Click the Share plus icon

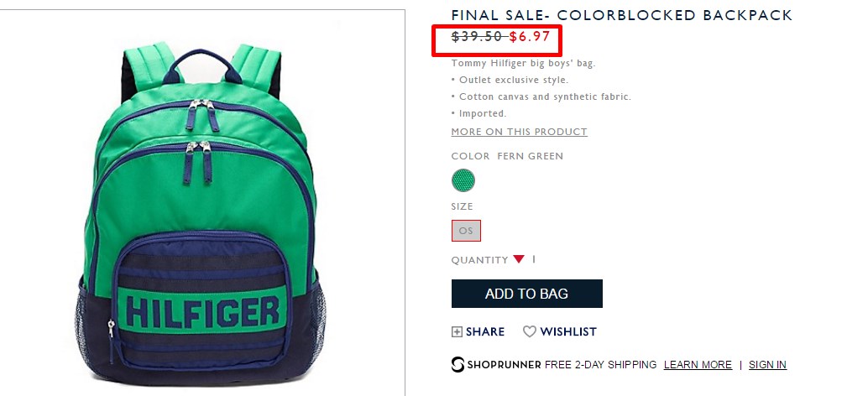tap(457, 332)
